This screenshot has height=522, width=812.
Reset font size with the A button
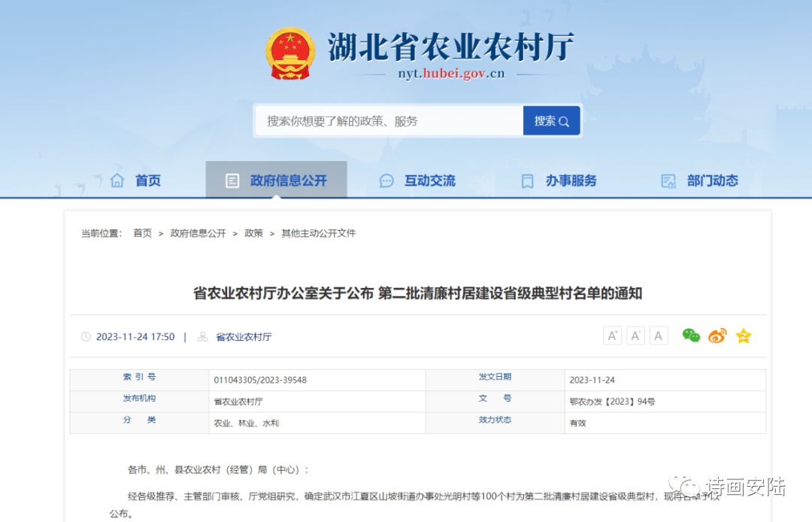click(x=659, y=335)
